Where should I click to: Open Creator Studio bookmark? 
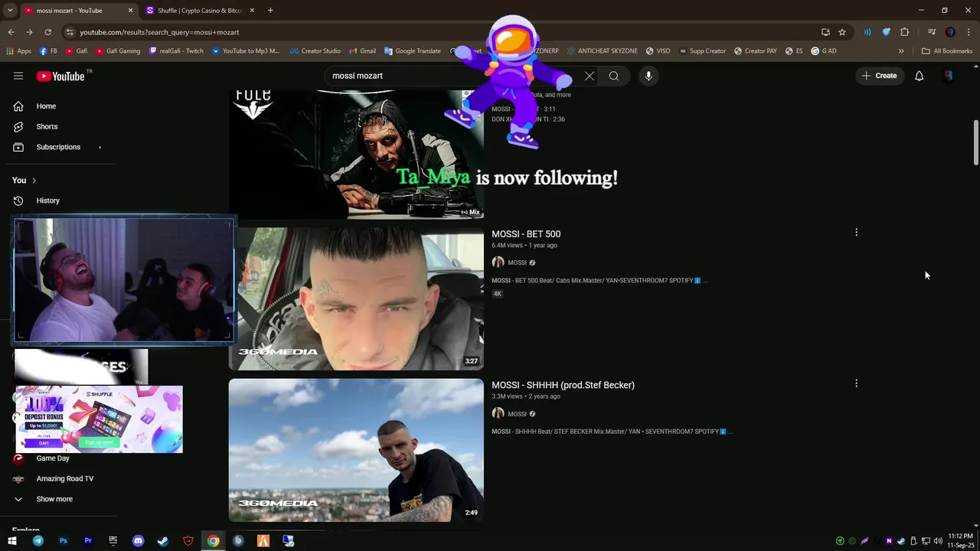click(315, 51)
